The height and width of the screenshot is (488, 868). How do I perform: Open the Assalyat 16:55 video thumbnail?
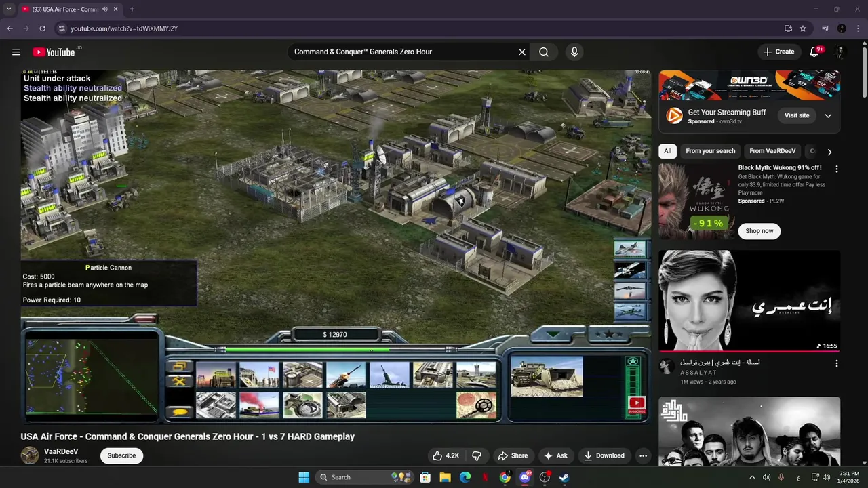click(x=749, y=301)
